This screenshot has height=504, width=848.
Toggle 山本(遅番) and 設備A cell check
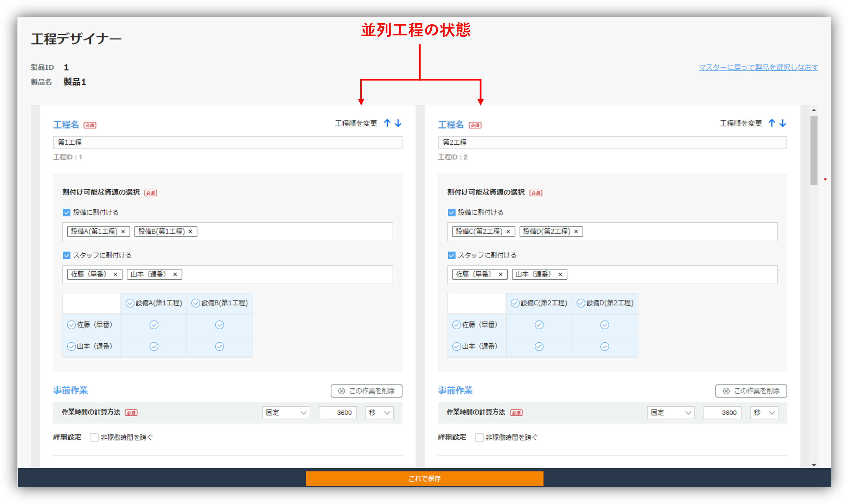coord(154,346)
